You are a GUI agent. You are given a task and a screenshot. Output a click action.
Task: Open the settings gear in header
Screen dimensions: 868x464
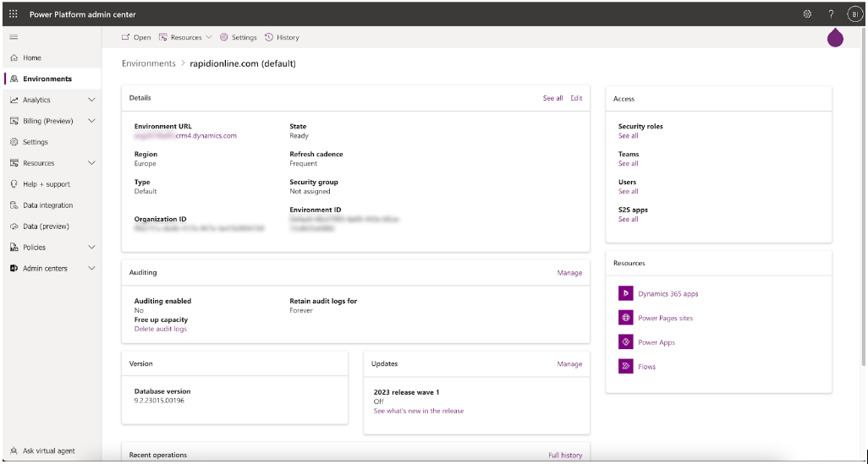[807, 14]
